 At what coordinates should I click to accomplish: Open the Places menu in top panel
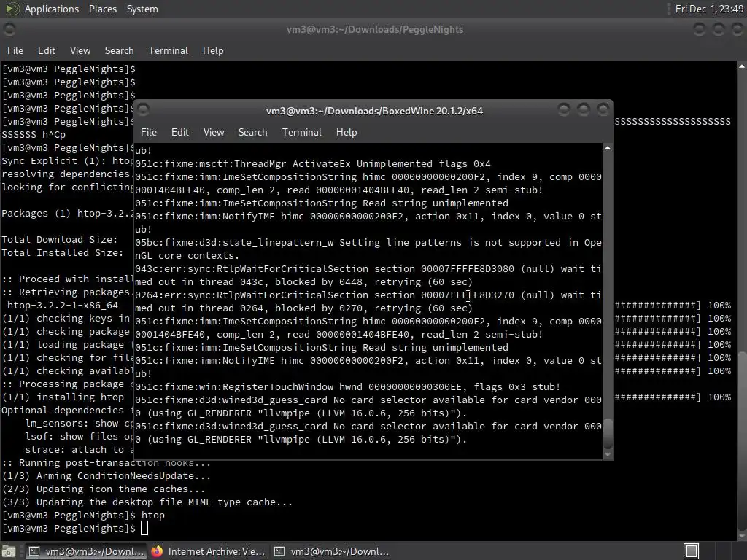[x=102, y=9]
